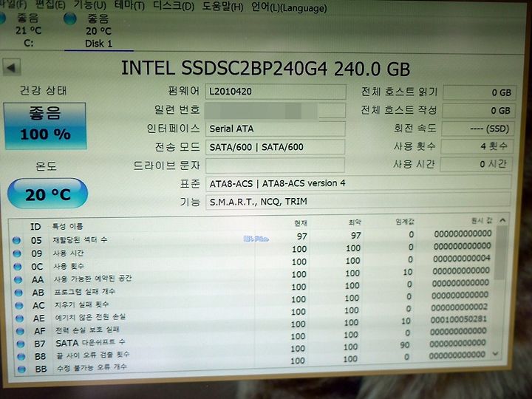Viewport: 532px width, 399px height.
Task: Select the C: drive tab
Action: click(x=29, y=30)
